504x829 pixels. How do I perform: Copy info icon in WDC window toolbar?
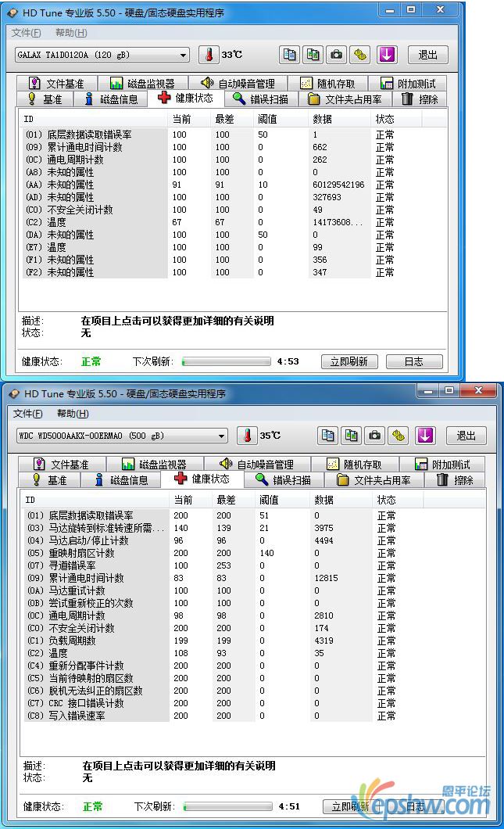327,435
